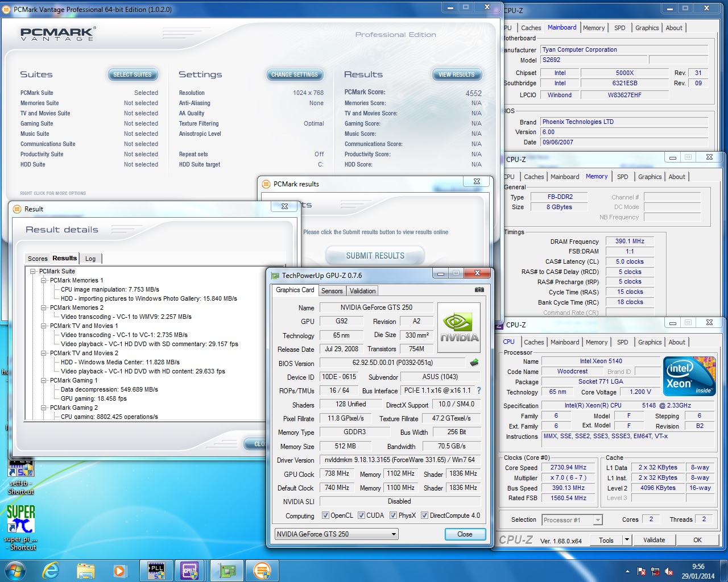The width and height of the screenshot is (728, 582).
Task: Toggle the DirectCompute 4.0 checkbox
Action: pyautogui.click(x=424, y=516)
